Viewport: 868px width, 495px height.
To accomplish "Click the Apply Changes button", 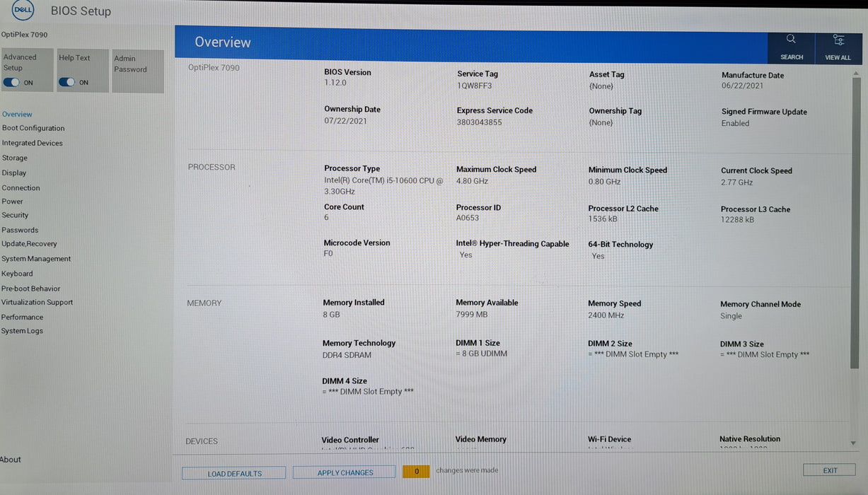I will [345, 472].
